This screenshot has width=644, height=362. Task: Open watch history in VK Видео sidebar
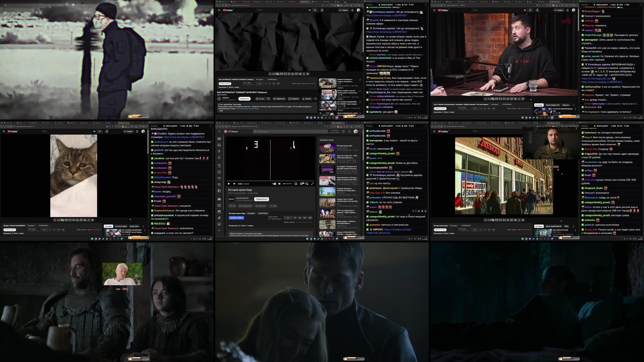click(x=219, y=166)
